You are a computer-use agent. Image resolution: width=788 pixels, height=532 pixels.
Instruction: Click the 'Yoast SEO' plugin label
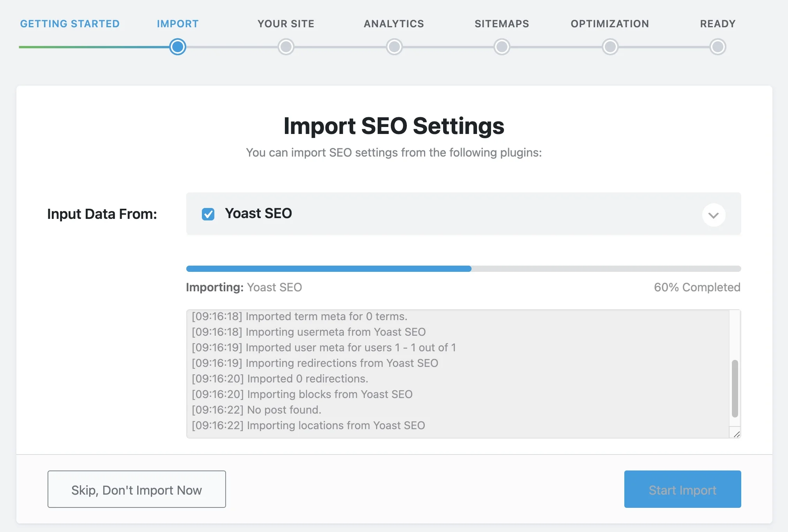258,213
